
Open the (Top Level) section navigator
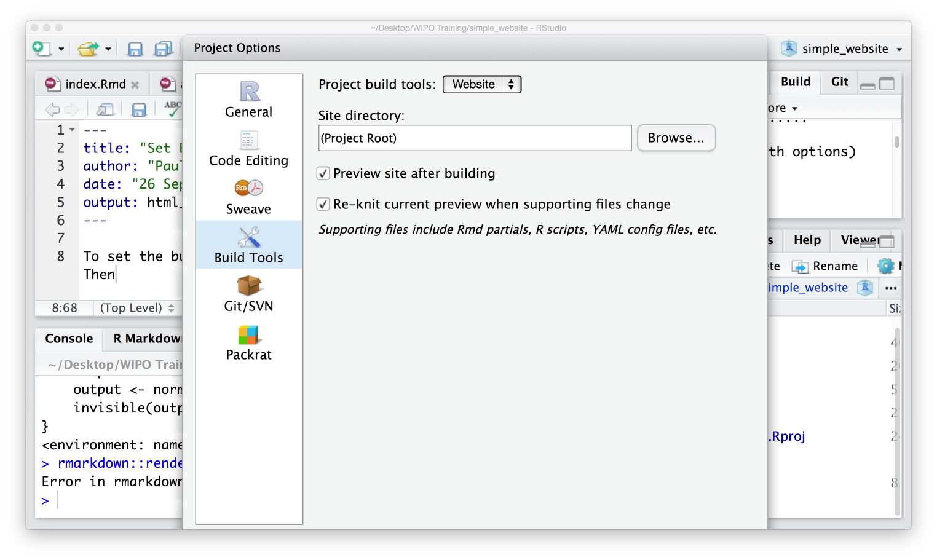[x=137, y=308]
